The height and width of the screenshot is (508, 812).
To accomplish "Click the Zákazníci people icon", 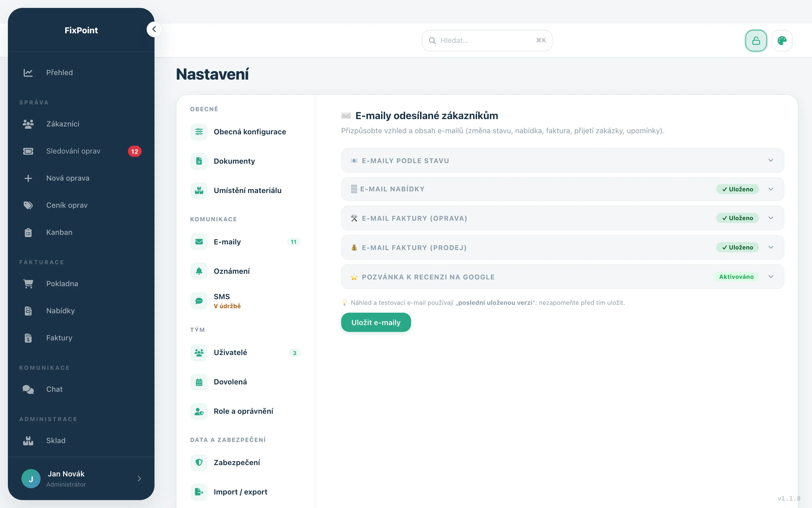I will 28,124.
